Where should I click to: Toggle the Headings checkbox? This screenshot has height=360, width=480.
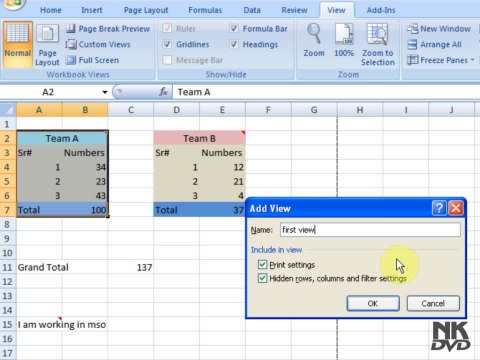coord(234,44)
